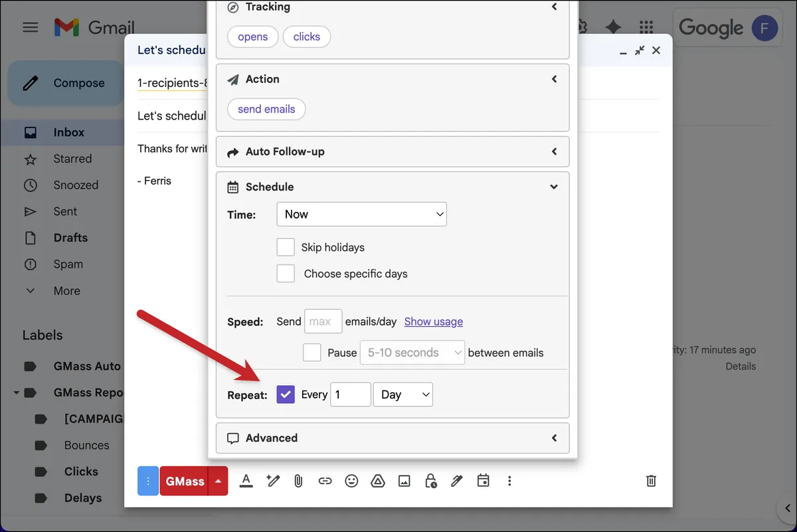Enable Skip holidays checkbox
Image resolution: width=797 pixels, height=532 pixels.
click(286, 247)
